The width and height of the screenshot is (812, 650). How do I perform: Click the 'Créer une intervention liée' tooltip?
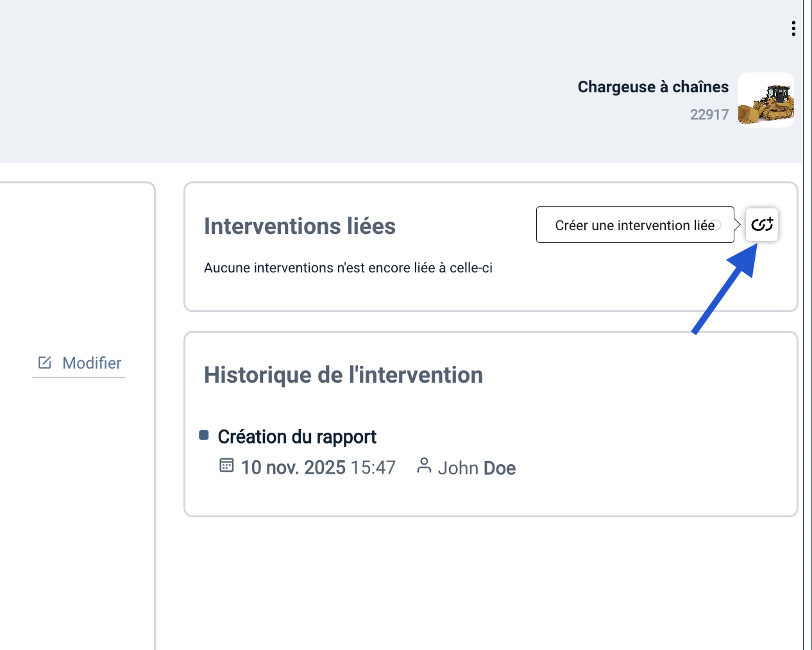634,225
